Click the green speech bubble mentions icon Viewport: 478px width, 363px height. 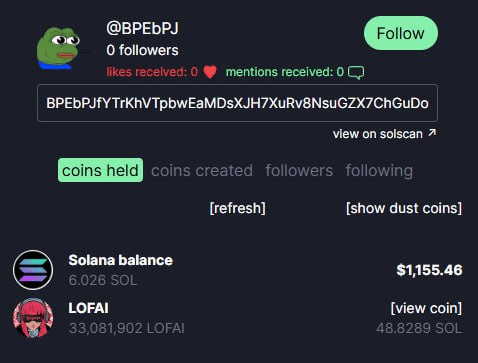pyautogui.click(x=356, y=72)
